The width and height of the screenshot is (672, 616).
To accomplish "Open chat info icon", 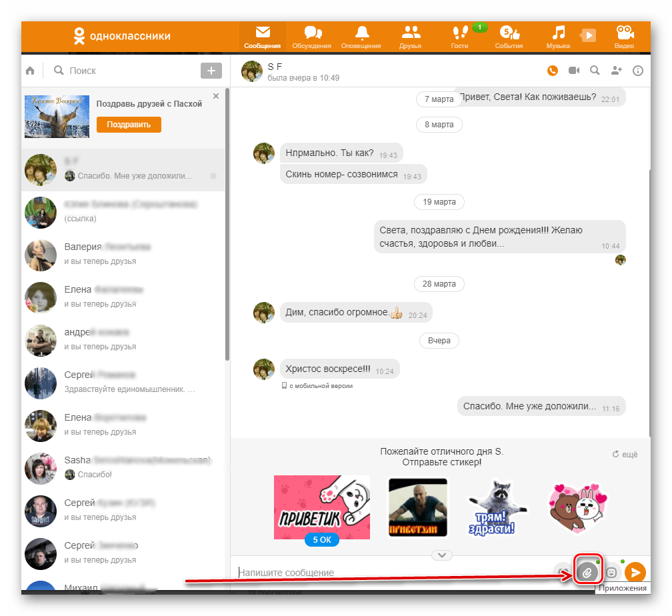I will click(x=638, y=71).
